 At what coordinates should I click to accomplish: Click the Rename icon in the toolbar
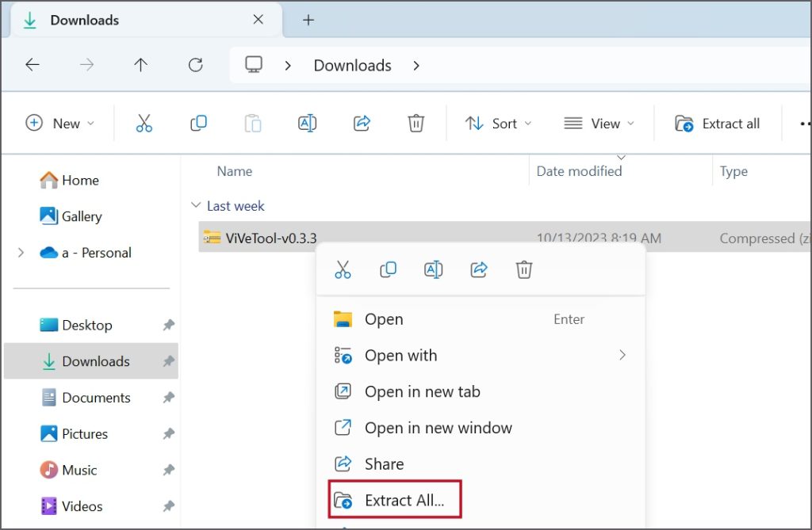click(x=307, y=123)
